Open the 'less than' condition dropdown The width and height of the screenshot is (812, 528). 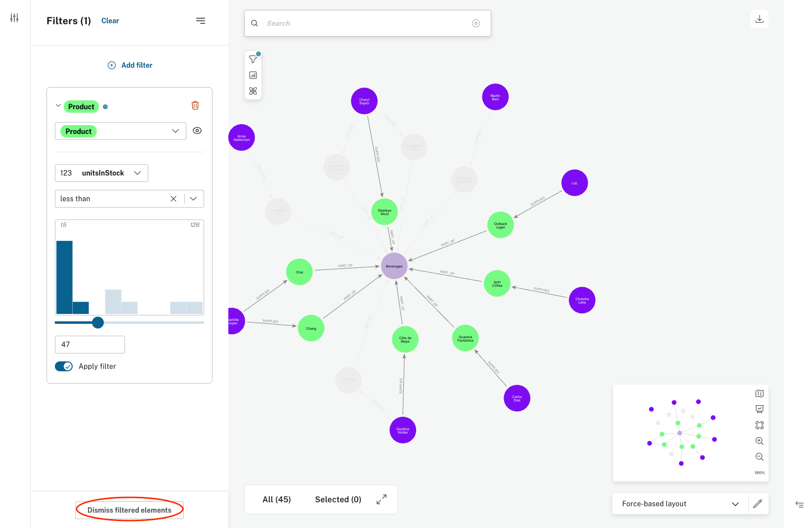coord(193,199)
